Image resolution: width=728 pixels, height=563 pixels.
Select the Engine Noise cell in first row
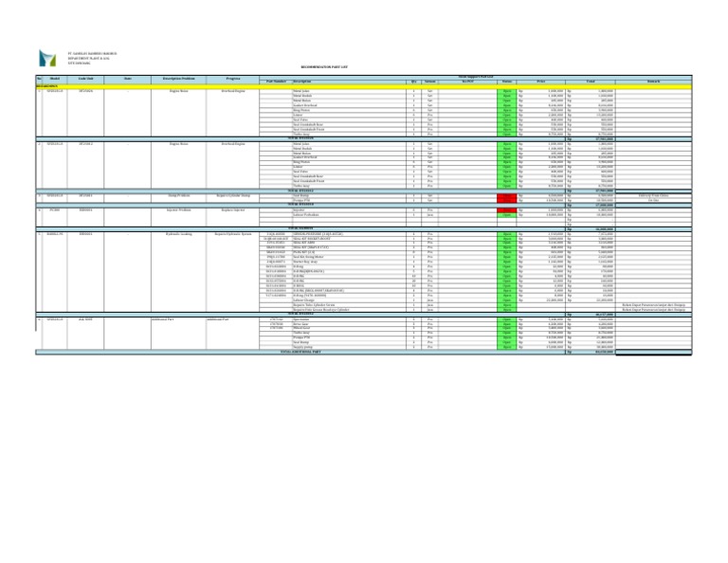pos(179,91)
